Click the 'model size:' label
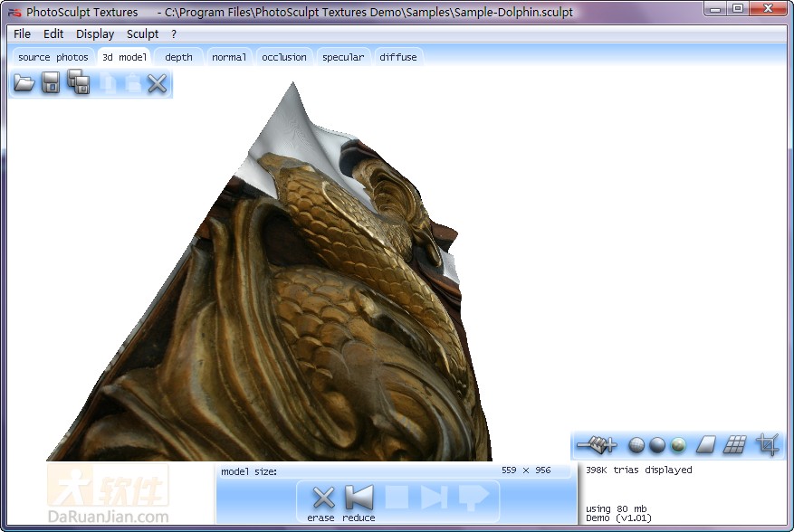Image resolution: width=794 pixels, height=532 pixels. (249, 471)
